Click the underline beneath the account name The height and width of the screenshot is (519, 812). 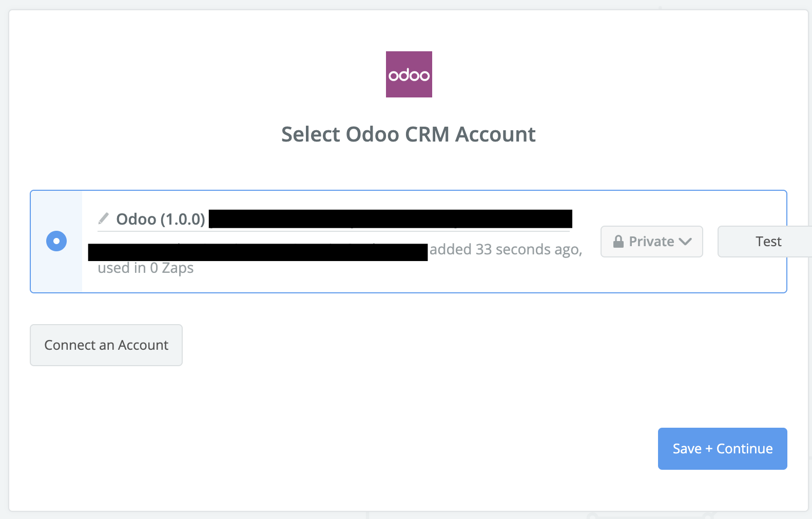334,231
